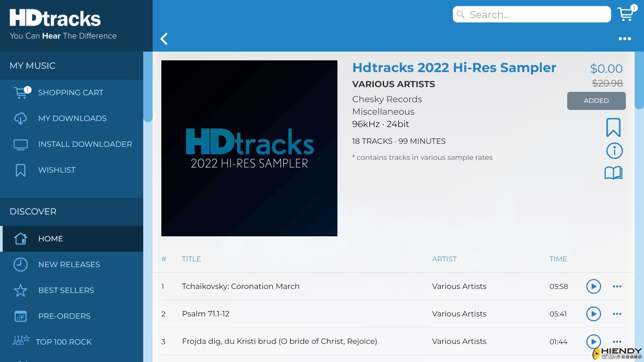Open the options menu for Psalm 71.1-12
This screenshot has width=644, height=362.
[x=618, y=314]
